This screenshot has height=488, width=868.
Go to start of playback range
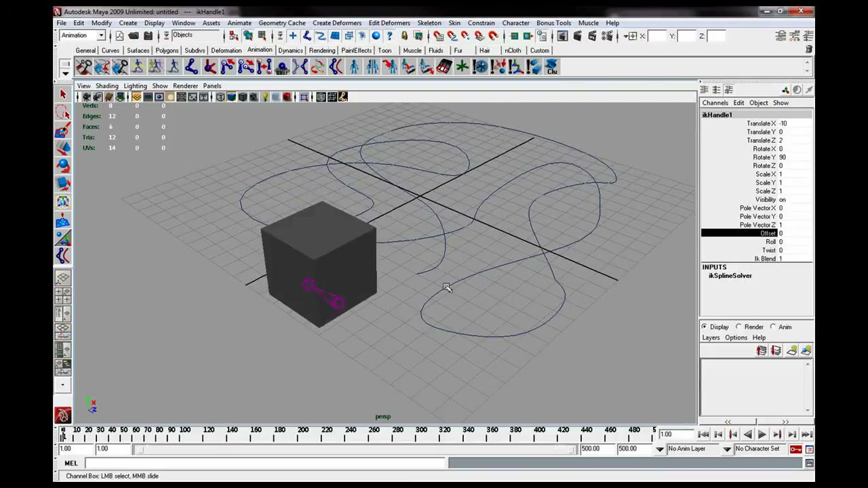coord(703,434)
